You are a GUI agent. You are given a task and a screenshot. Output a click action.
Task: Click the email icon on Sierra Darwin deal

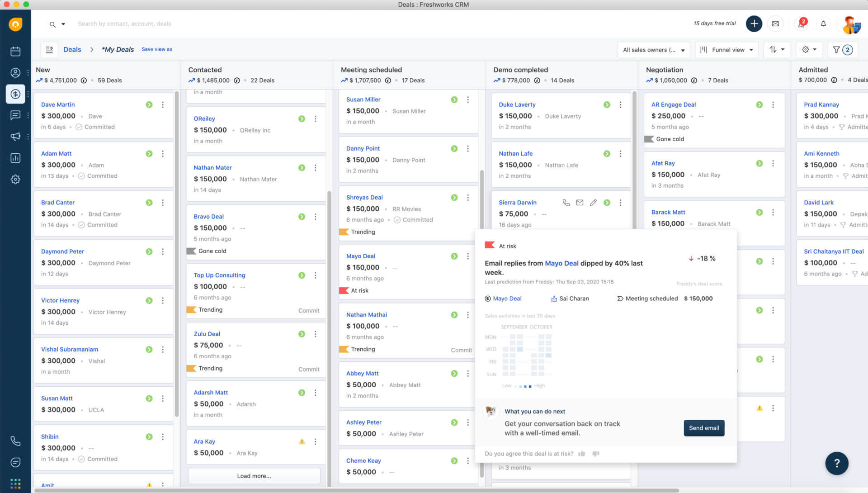point(580,203)
